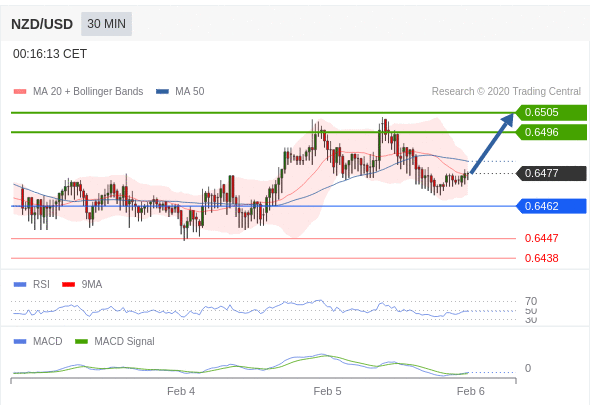Click the blue upward forecast arrow
Viewport: 598px width, 411px height.
[x=492, y=144]
